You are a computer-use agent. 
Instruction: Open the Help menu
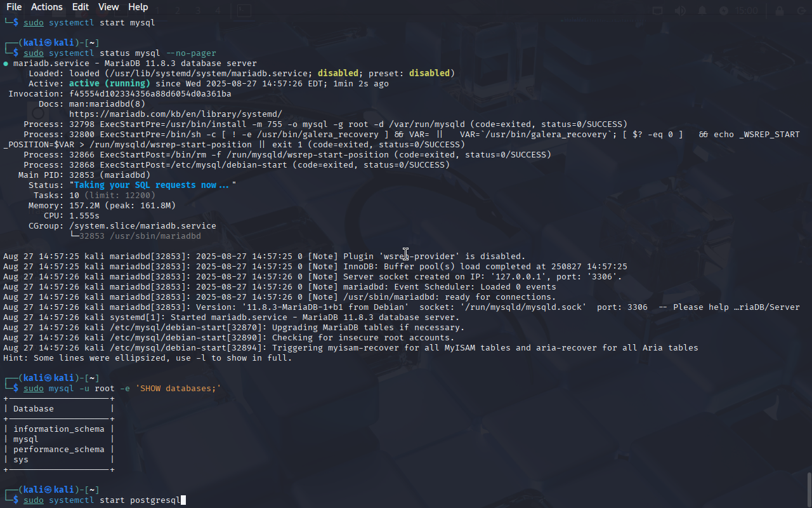click(138, 7)
